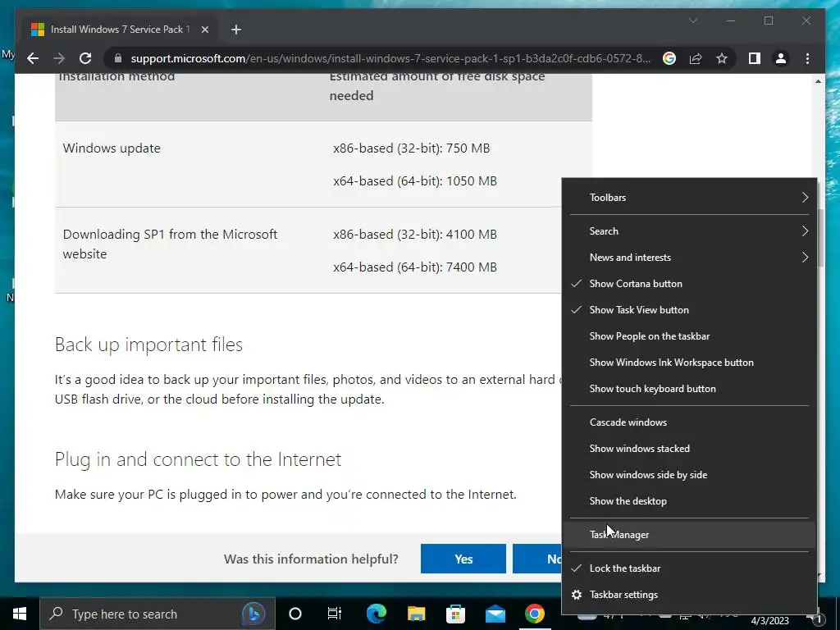The width and height of the screenshot is (840, 630).
Task: Toggle Lock the taskbar option
Action: click(x=689, y=568)
